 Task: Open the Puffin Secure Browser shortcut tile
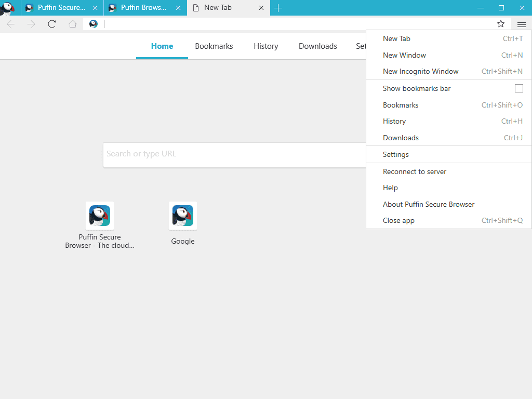(x=100, y=225)
